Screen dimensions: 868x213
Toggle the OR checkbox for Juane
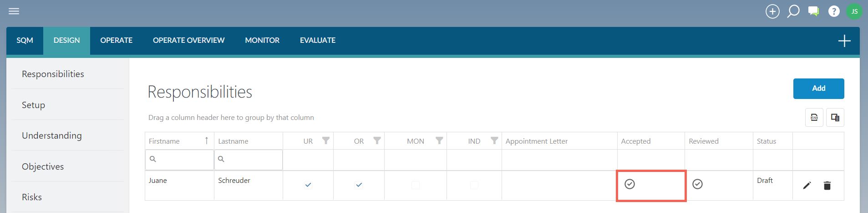click(359, 185)
